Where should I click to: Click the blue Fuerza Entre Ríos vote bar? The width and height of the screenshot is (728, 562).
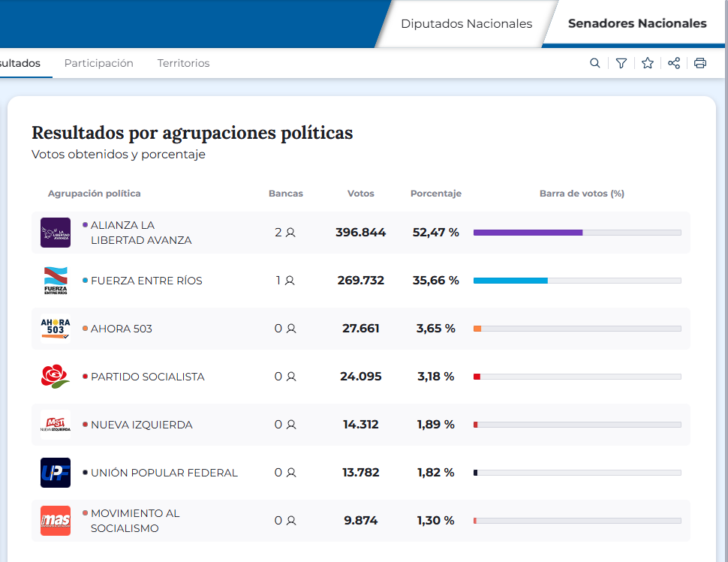coord(510,281)
